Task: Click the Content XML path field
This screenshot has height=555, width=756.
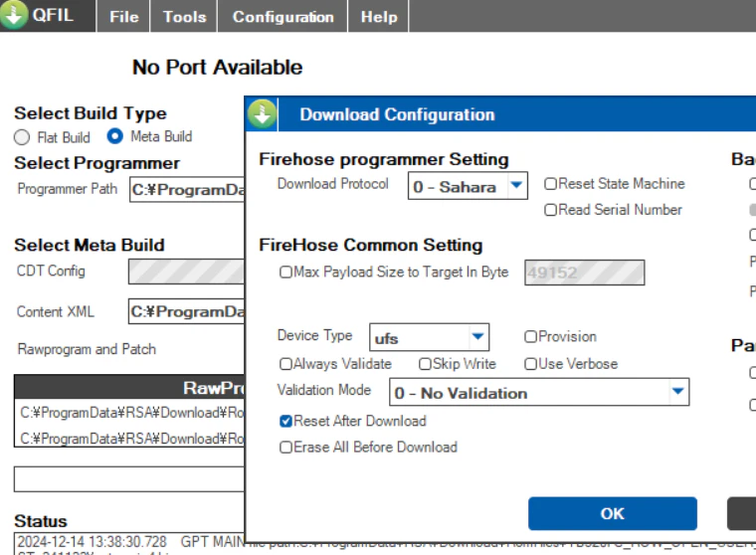Action: (x=187, y=311)
